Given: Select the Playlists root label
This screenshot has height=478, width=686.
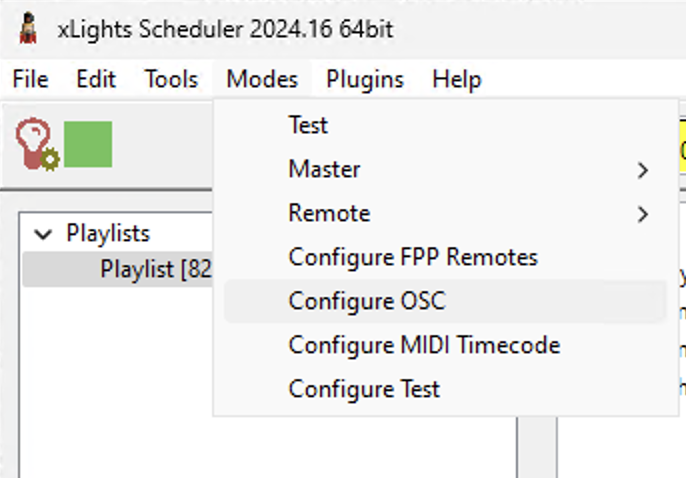Looking at the screenshot, I should pos(108,234).
